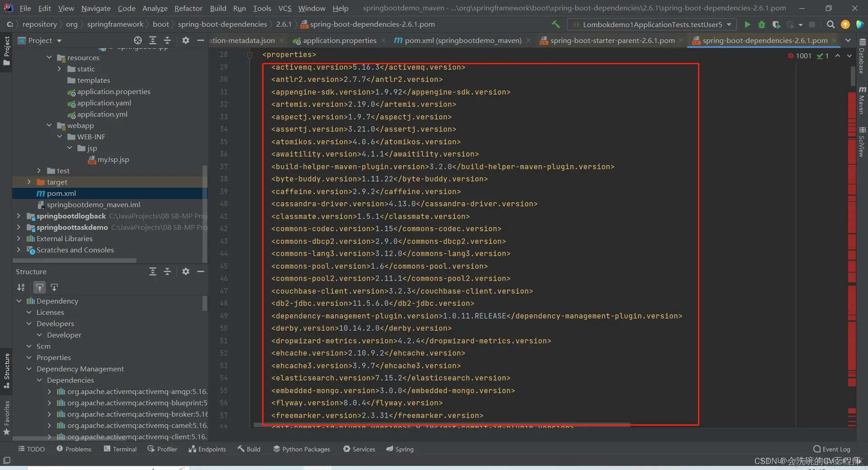
Task: Switch to application.properties editor tab
Action: (339, 40)
